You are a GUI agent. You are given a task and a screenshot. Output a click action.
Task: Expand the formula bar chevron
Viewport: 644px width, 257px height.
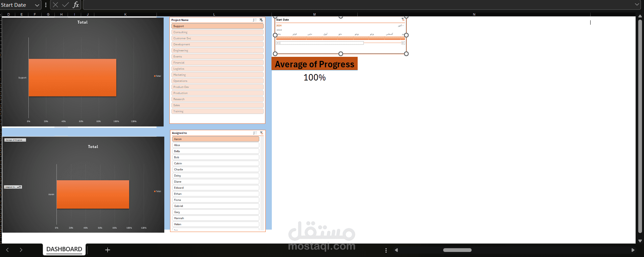[637, 5]
